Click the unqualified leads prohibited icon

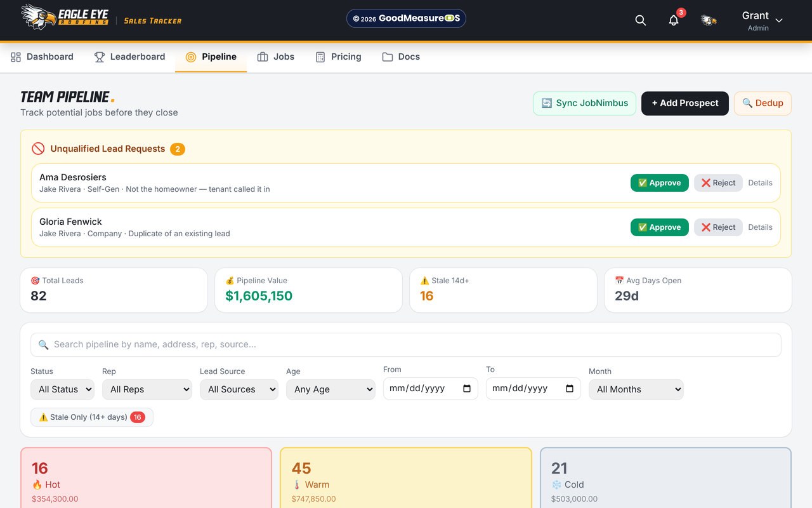[38, 149]
